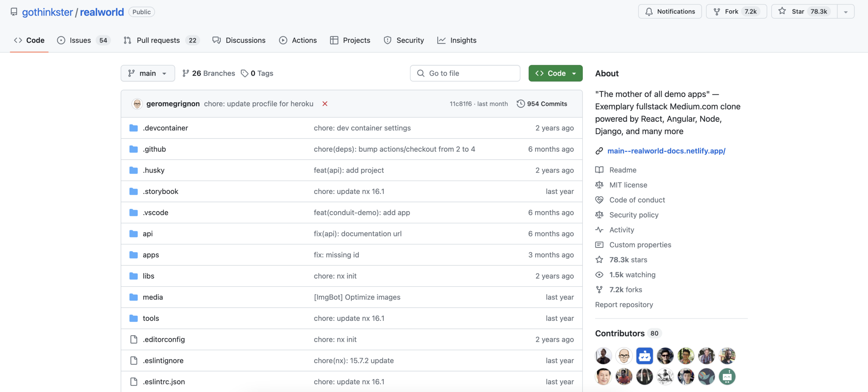This screenshot has width=868, height=392.
Task: Click the .devcontainer folder icon
Action: 134,128
